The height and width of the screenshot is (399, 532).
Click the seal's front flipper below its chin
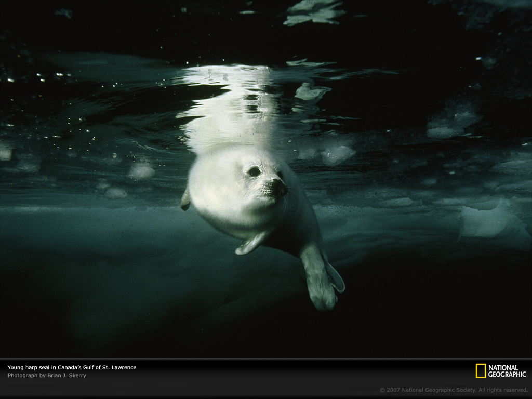(250, 243)
